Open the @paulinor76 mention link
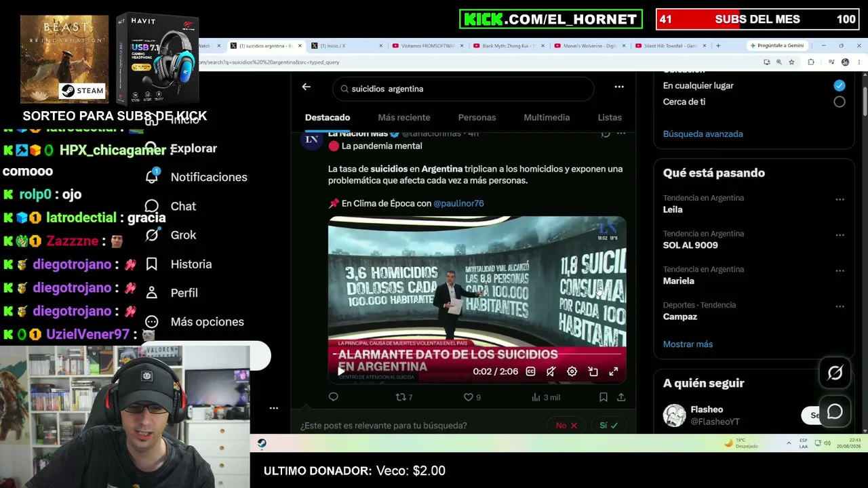This screenshot has width=868, height=488. [458, 203]
